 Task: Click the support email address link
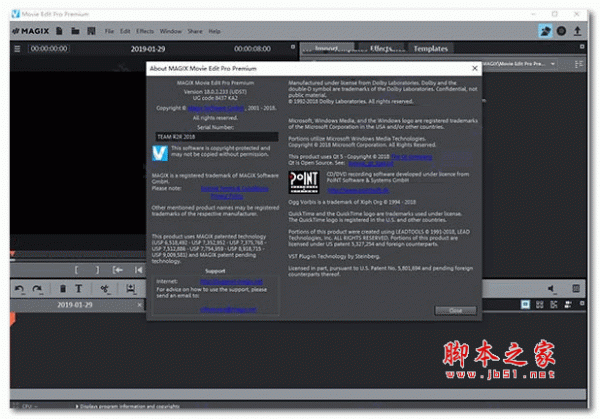coord(228,309)
